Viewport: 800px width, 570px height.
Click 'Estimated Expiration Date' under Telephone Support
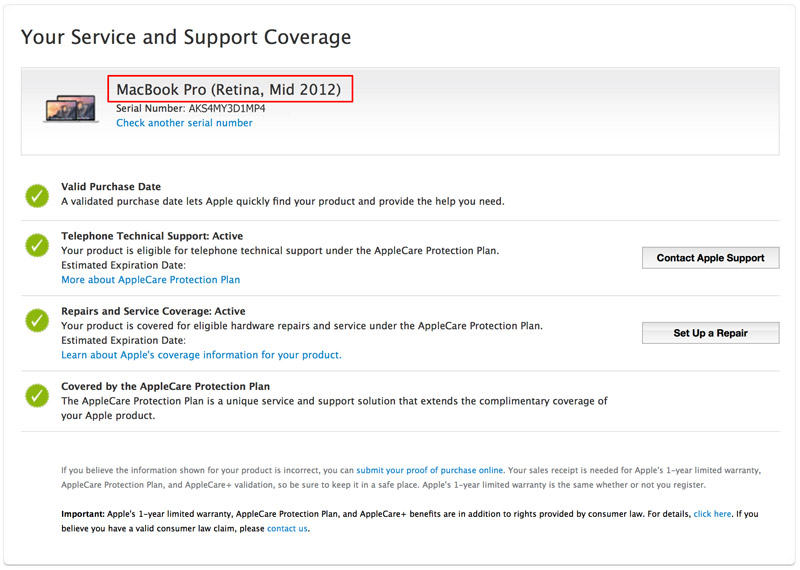(x=123, y=265)
